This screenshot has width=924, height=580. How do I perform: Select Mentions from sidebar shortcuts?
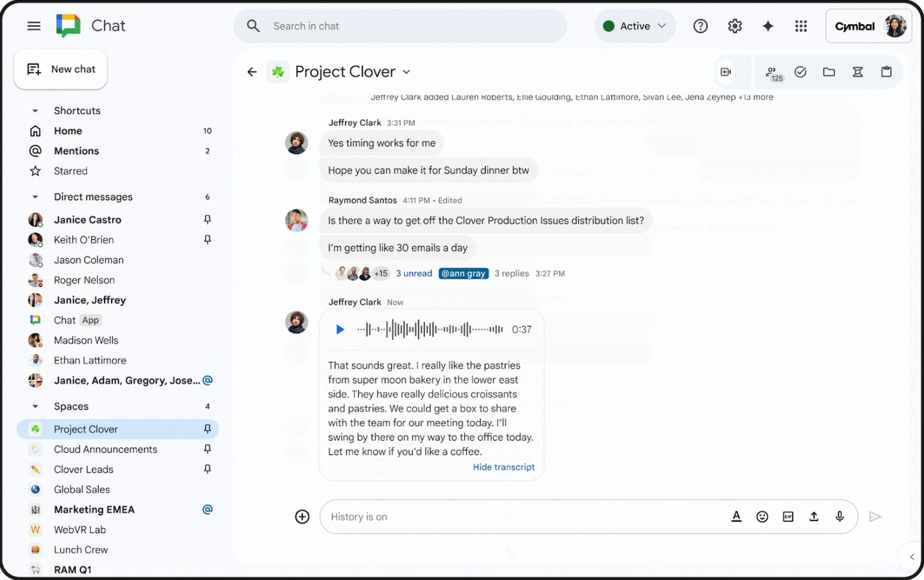[x=76, y=150]
